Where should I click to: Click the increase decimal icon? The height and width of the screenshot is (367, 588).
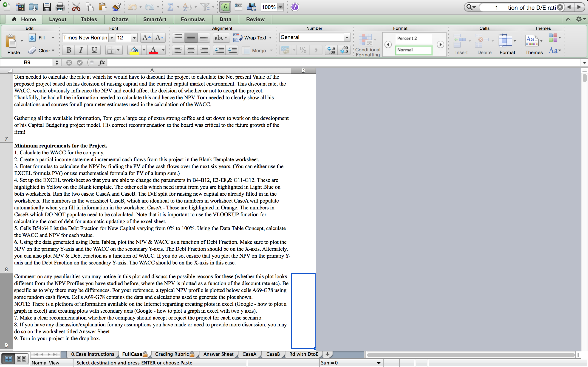(x=331, y=50)
